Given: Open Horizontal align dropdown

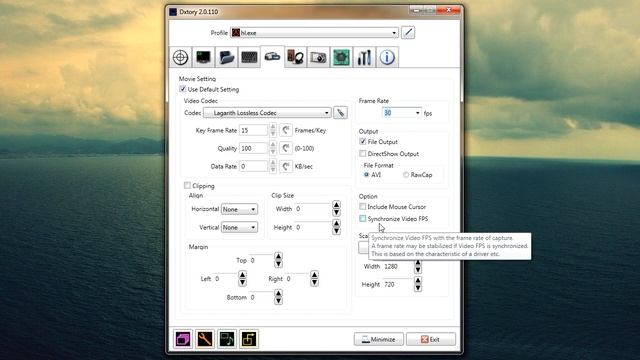Looking at the screenshot, I should click(x=239, y=209).
